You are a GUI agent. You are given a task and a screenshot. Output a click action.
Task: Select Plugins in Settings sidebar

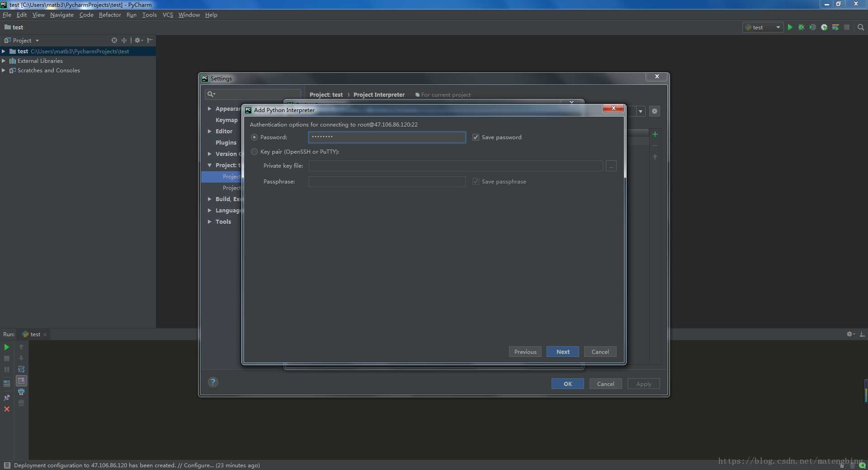click(x=226, y=143)
